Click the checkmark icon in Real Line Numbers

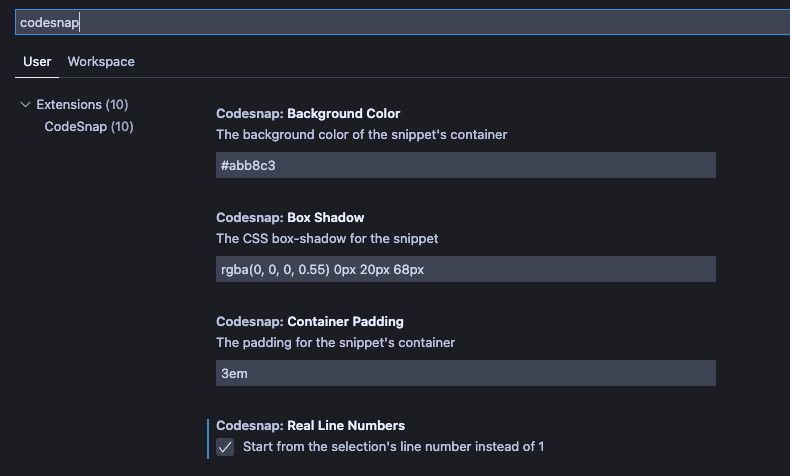click(225, 447)
